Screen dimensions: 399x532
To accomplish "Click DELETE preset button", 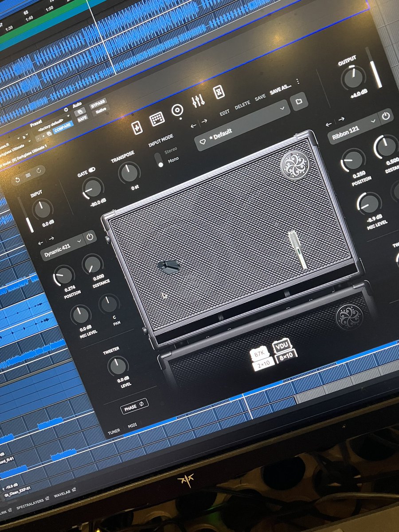I will (243, 105).
